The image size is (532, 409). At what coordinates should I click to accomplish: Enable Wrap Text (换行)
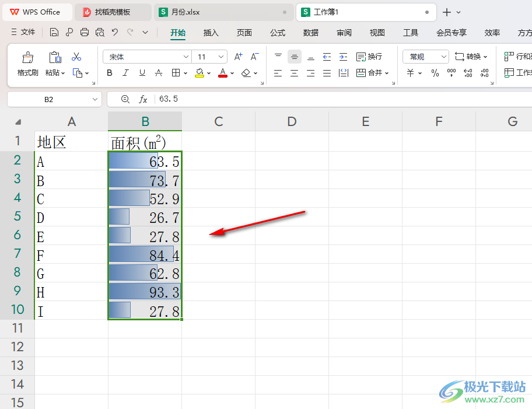369,57
